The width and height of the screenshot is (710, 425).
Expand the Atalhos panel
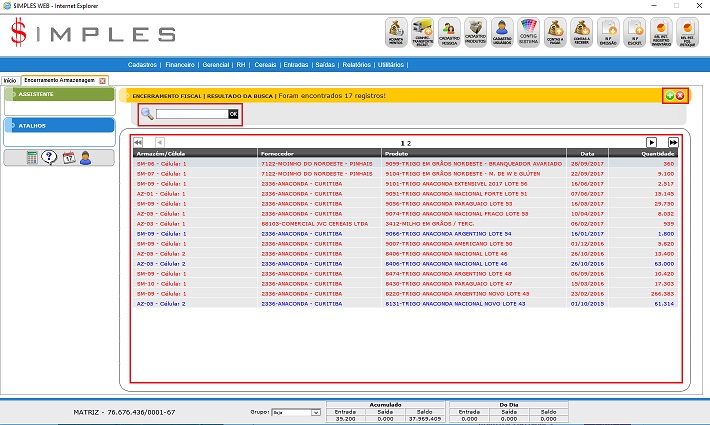58,125
